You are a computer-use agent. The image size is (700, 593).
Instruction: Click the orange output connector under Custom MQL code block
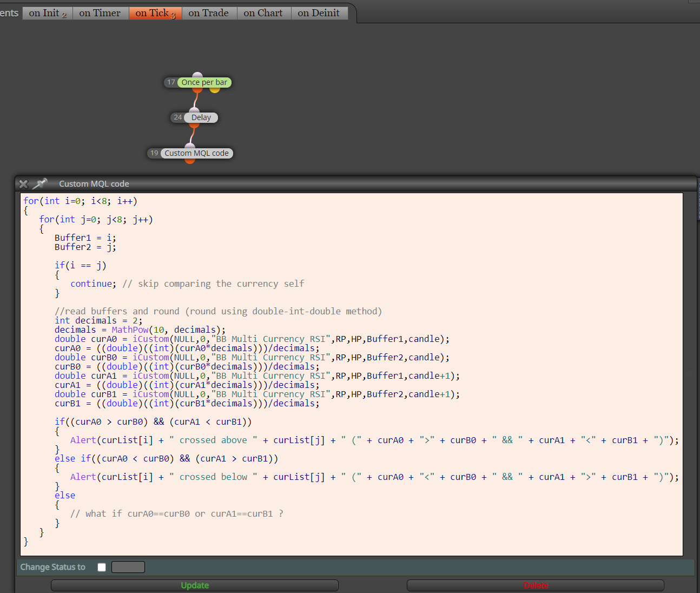pos(190,161)
